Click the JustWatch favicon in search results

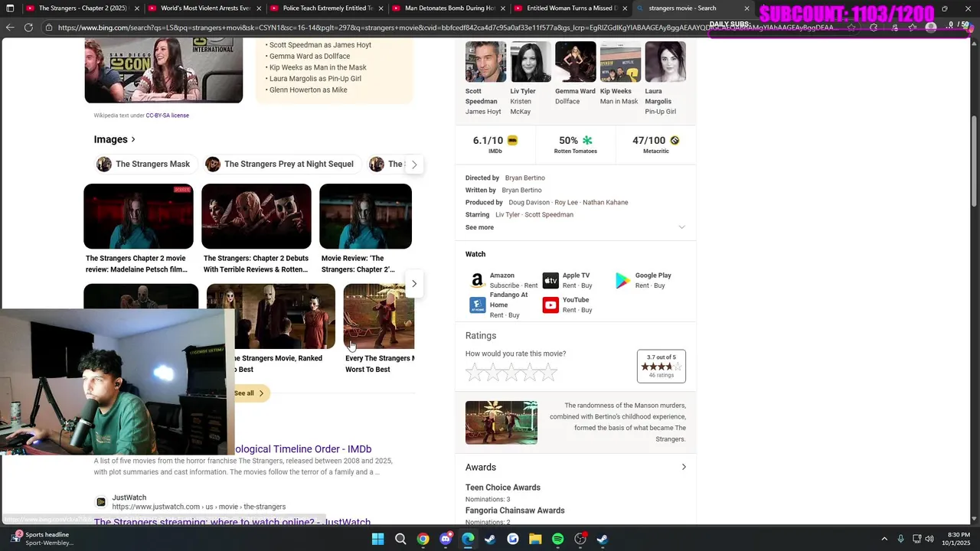101,502
